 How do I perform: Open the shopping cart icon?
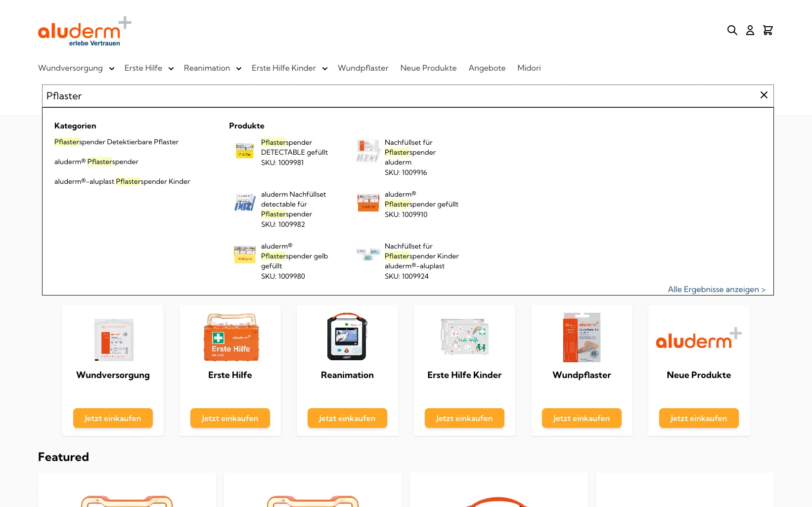coord(768,30)
